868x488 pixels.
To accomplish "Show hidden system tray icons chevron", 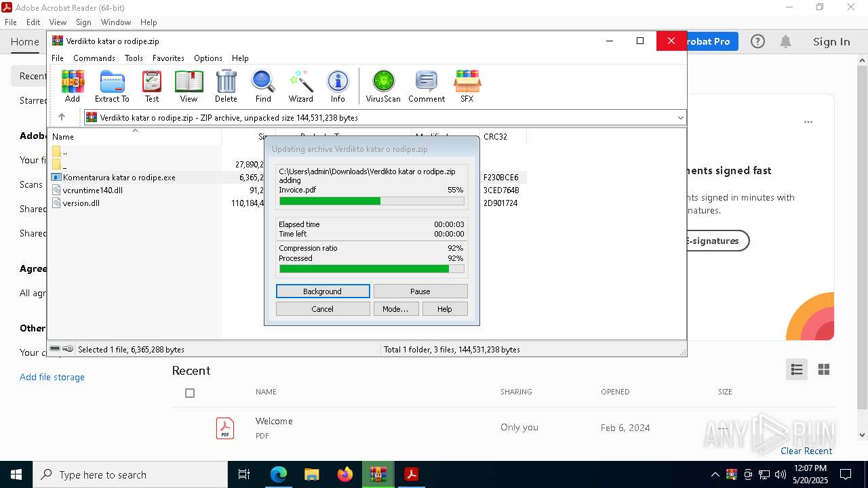I will [715, 474].
